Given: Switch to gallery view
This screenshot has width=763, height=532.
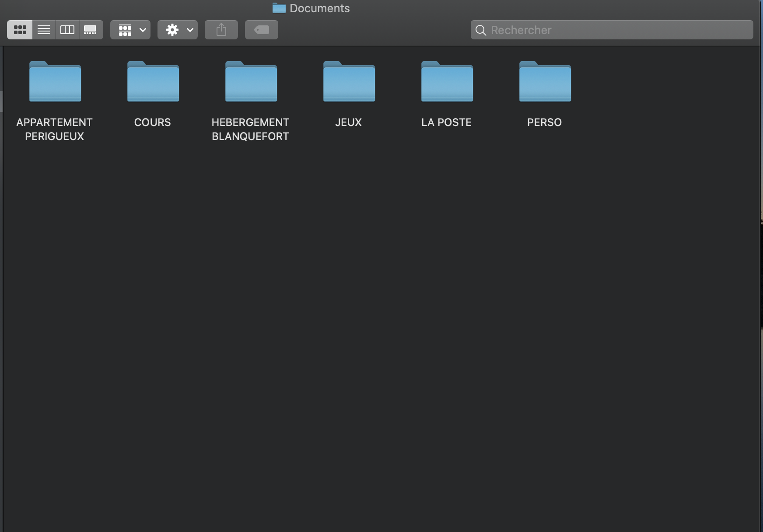Looking at the screenshot, I should (x=91, y=30).
